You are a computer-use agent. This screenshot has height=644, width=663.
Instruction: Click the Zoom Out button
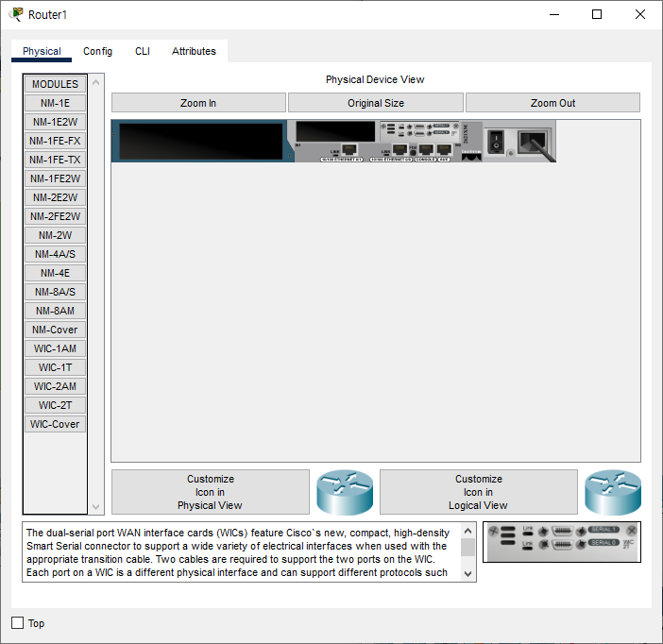click(552, 103)
